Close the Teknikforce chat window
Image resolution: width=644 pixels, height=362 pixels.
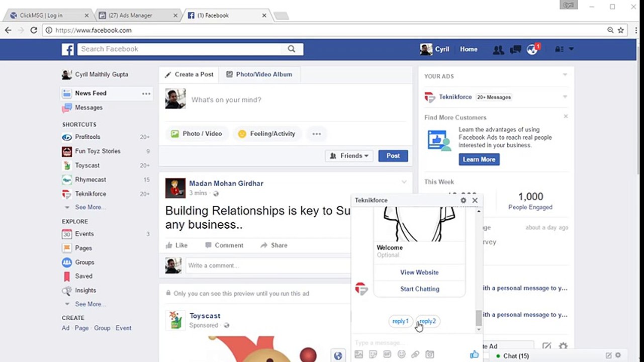(x=475, y=200)
